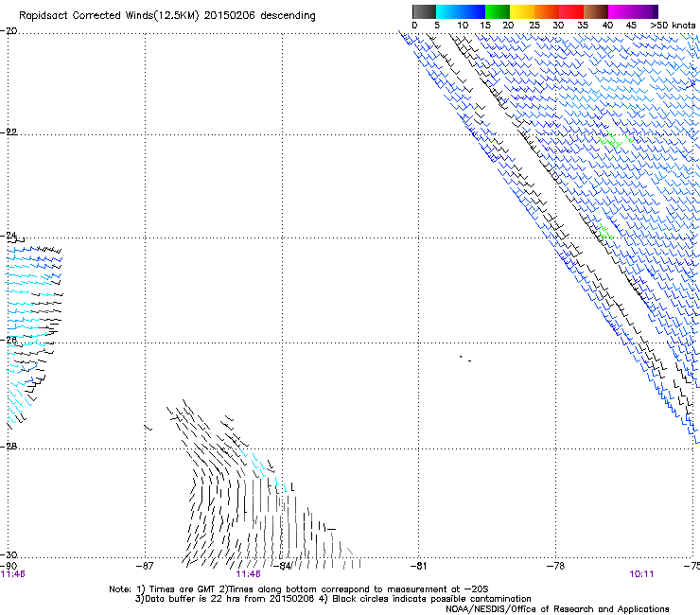
Task: Click the -84 longitude axis label
Action: point(282,566)
